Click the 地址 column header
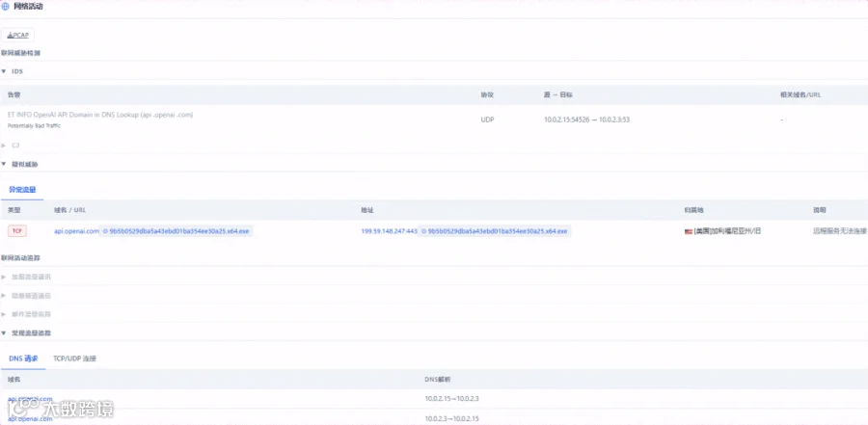 (x=367, y=210)
